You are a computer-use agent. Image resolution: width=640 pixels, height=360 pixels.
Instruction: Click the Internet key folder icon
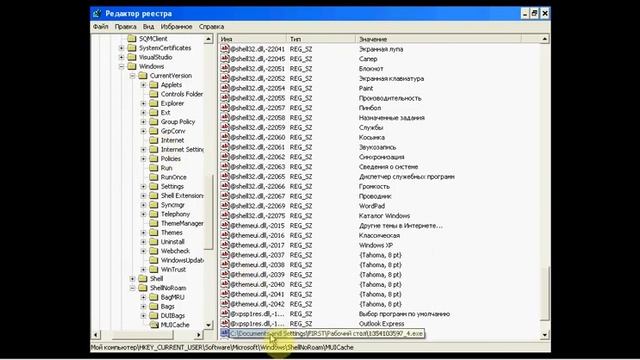pos(153,140)
